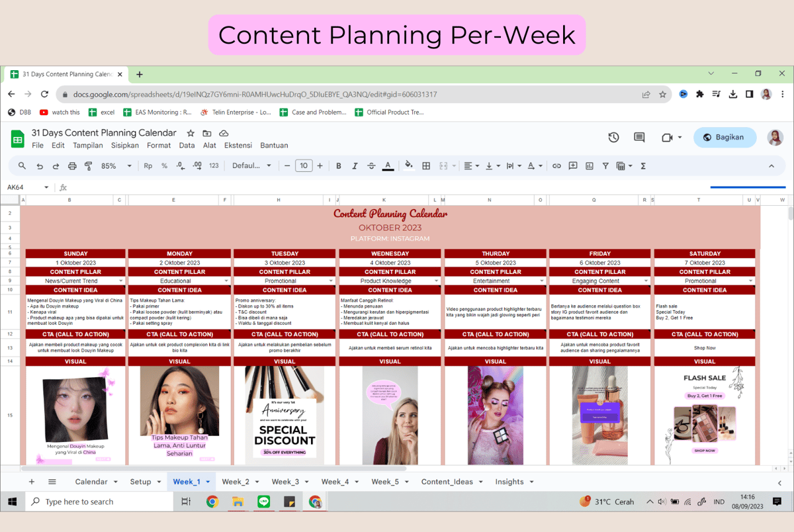Bookmark this page using star icon
Viewport: 794px width, 532px height.
pos(662,95)
